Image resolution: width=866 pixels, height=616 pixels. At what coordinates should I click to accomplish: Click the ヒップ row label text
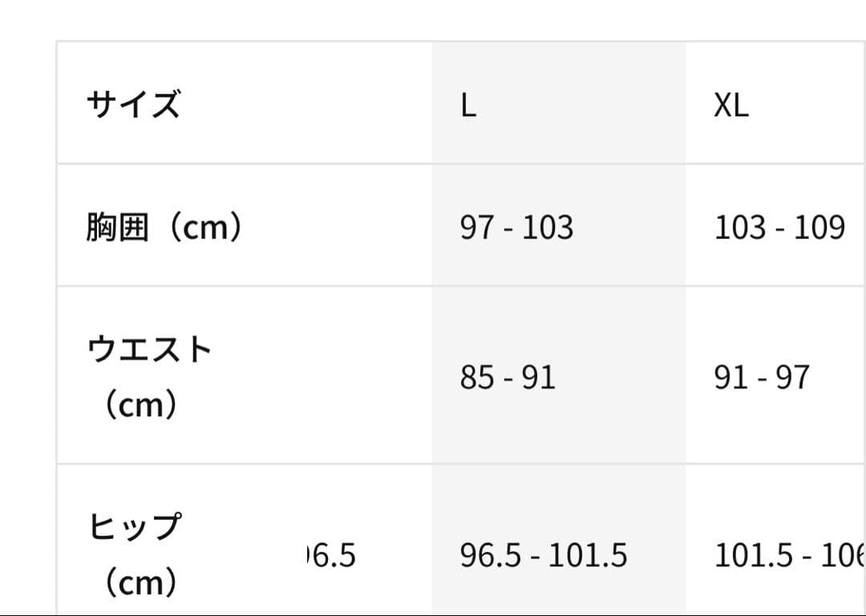(x=134, y=527)
